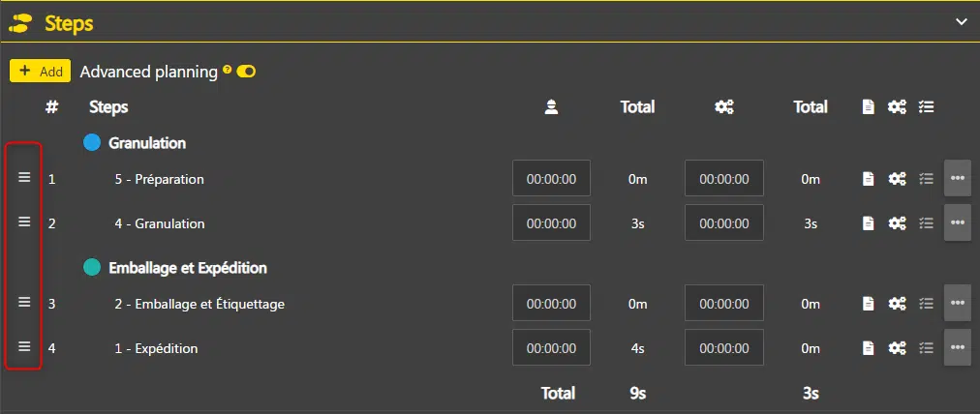The width and height of the screenshot is (980, 414).
Task: Open gears settings icon for 4 - Granulation
Action: pyautogui.click(x=898, y=223)
